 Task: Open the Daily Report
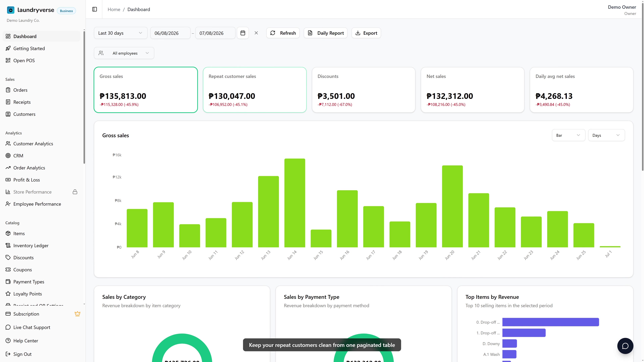326,33
